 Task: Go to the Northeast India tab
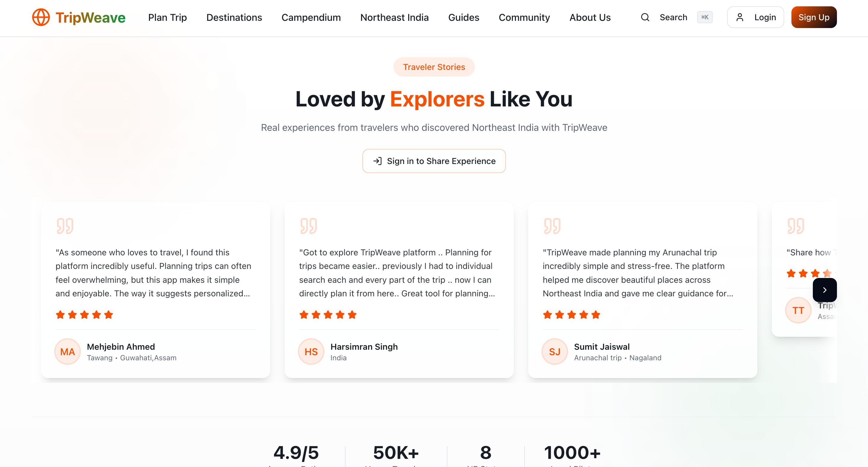point(395,17)
